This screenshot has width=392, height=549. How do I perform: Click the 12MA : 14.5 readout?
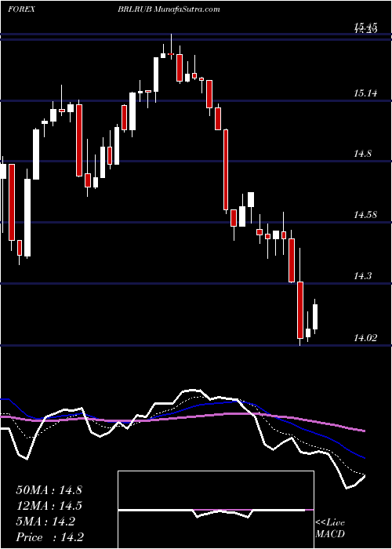49,506
